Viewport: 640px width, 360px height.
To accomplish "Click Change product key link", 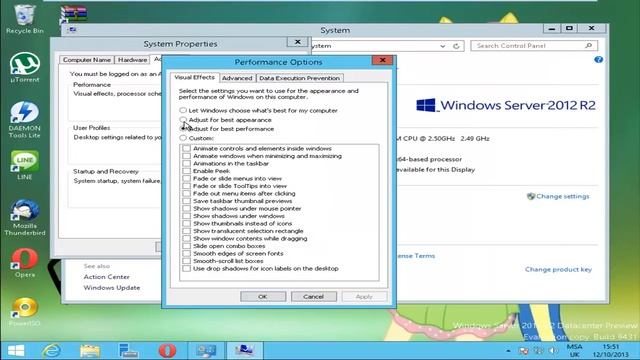I will pyautogui.click(x=558, y=269).
